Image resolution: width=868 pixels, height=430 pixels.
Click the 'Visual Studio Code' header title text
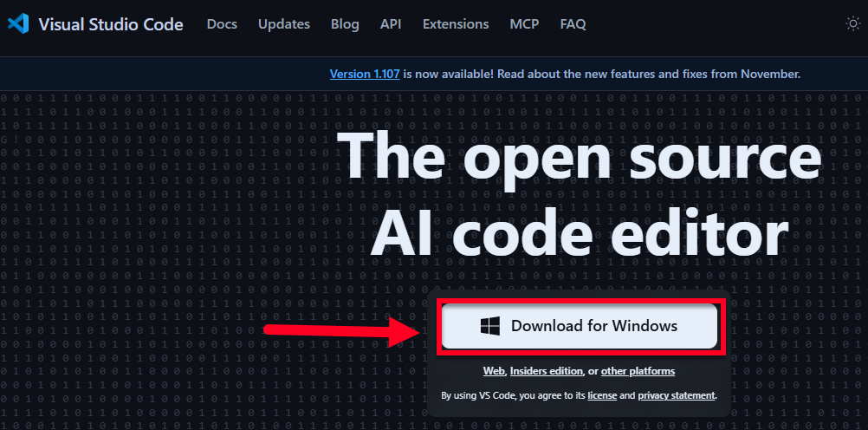click(x=111, y=24)
